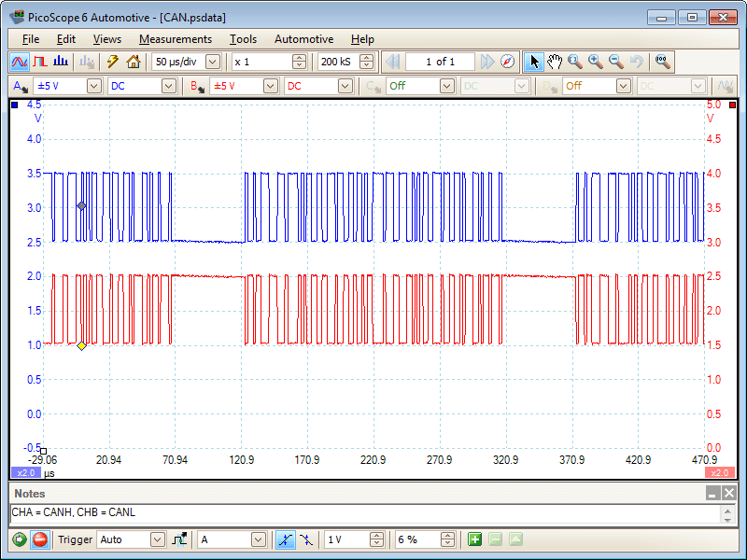Click the buffer number 1 of 1 field

tap(440, 62)
